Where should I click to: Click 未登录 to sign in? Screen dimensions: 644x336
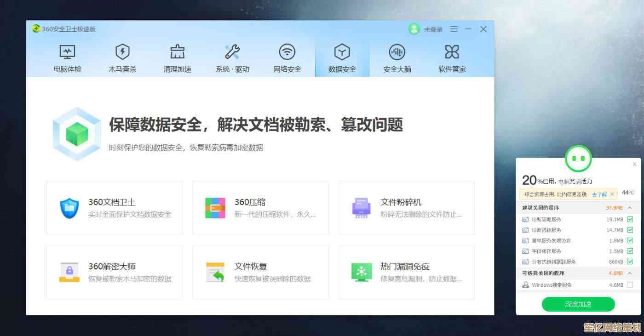coord(432,29)
